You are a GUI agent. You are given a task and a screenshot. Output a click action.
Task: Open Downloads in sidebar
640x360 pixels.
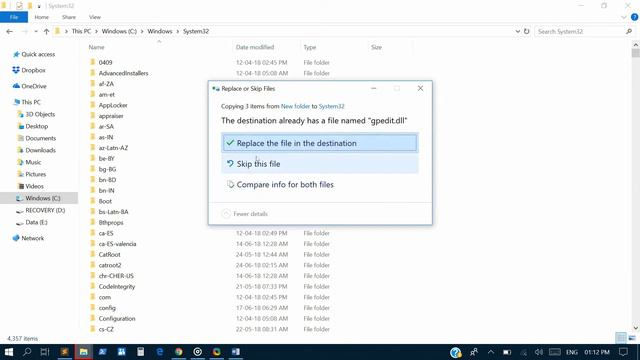click(x=40, y=150)
